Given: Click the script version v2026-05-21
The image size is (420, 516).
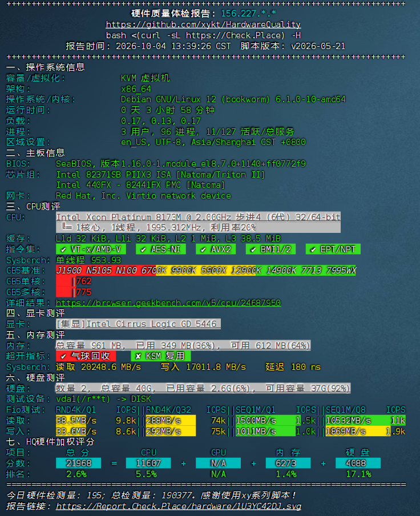Looking at the screenshot, I should click(318, 46).
